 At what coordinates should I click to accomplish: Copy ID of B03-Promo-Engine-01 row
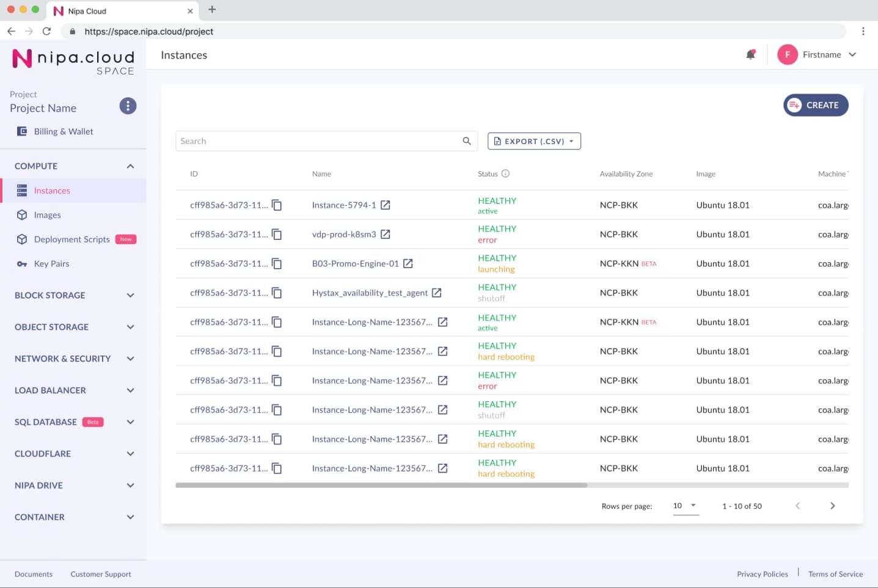[x=277, y=264]
